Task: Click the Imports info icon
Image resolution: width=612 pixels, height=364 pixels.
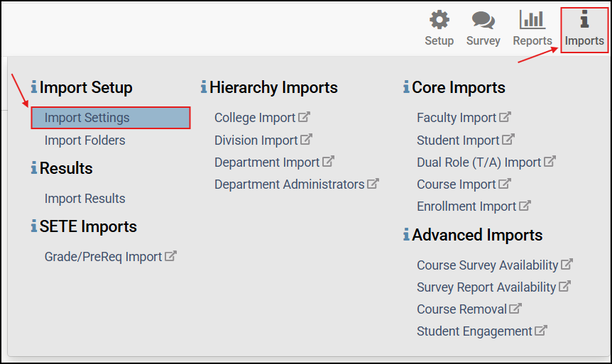Action: [x=584, y=20]
